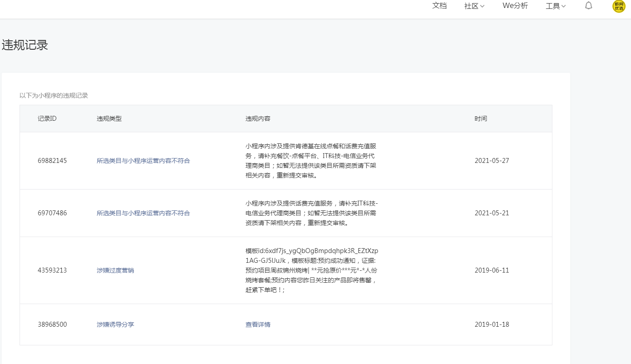
Task: Click violation type link for record 69707486
Action: (x=143, y=213)
